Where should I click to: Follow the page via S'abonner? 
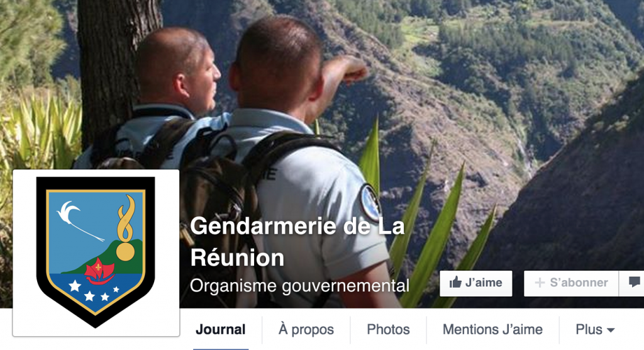pos(571,283)
